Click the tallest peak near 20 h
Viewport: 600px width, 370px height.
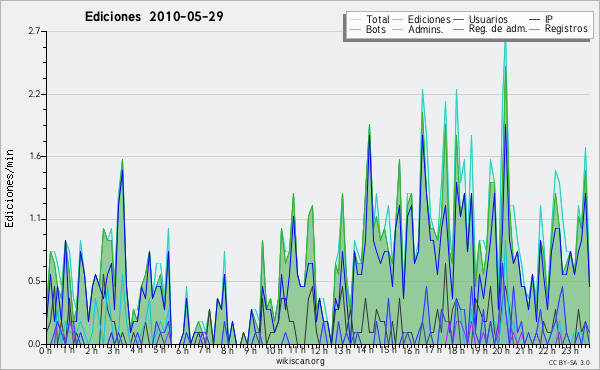point(505,40)
